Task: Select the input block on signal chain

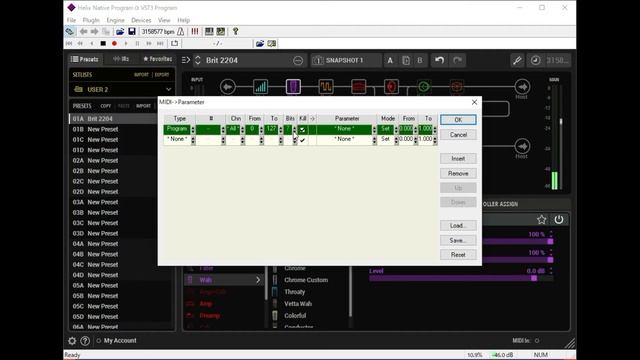Action: 228,87
